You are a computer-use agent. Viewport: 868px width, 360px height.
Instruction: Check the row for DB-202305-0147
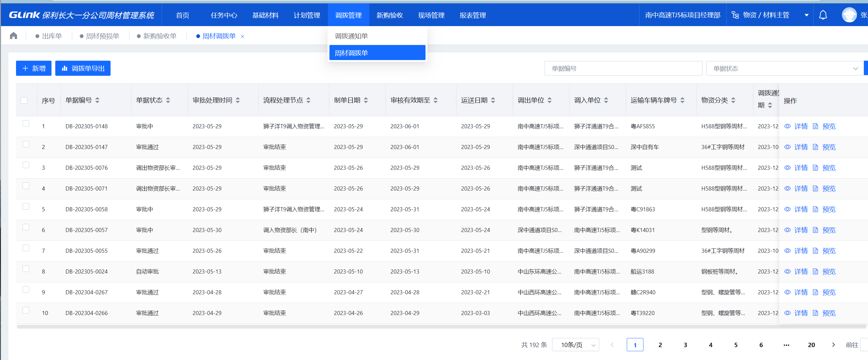(26, 144)
